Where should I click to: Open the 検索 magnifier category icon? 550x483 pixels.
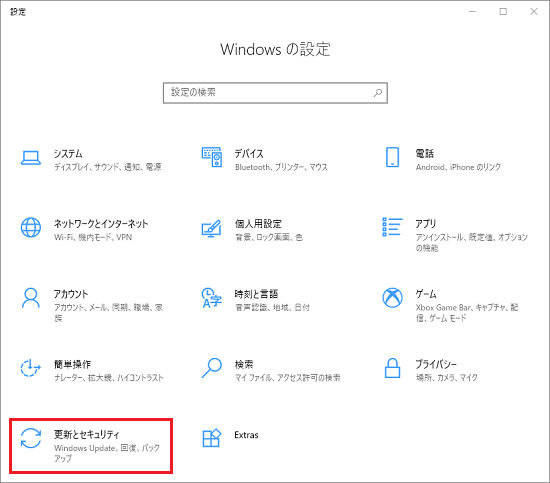(x=212, y=368)
